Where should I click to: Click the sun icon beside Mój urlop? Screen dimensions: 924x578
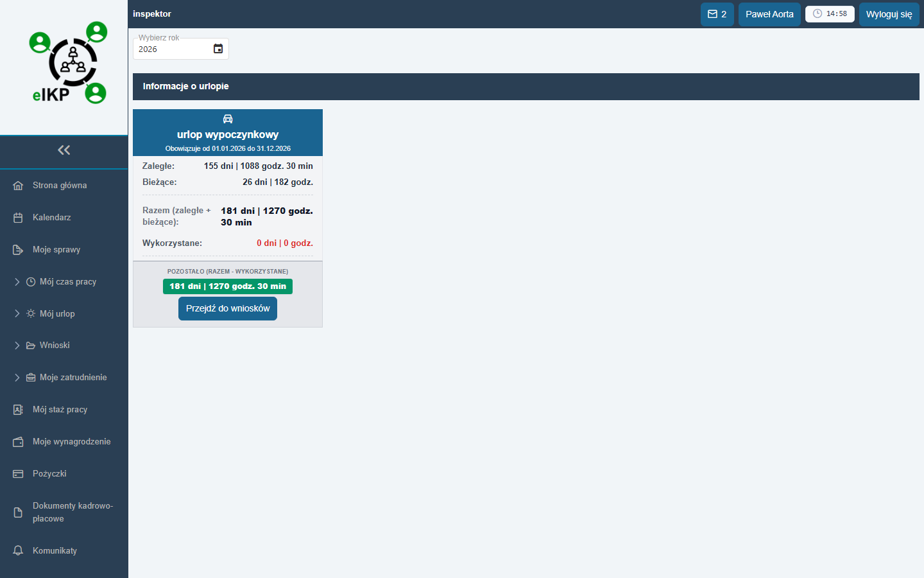click(31, 313)
